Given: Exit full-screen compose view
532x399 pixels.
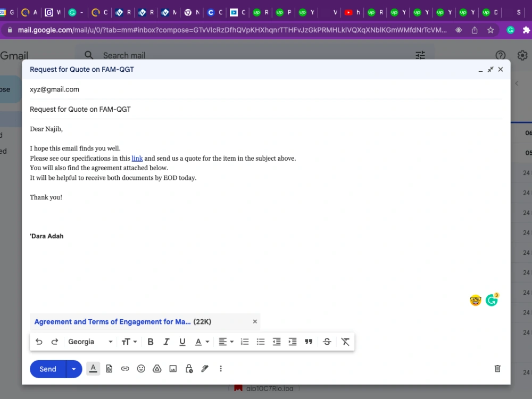Looking at the screenshot, I should point(491,70).
